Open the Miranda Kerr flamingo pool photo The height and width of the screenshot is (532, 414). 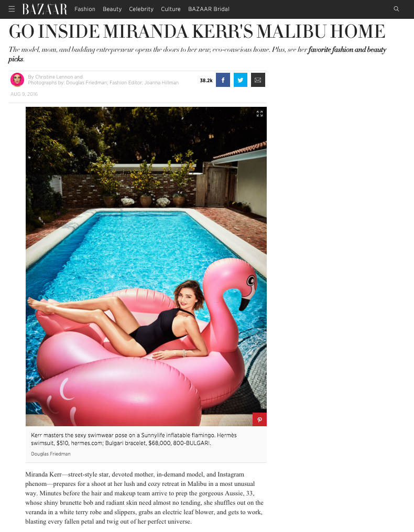tap(146, 267)
